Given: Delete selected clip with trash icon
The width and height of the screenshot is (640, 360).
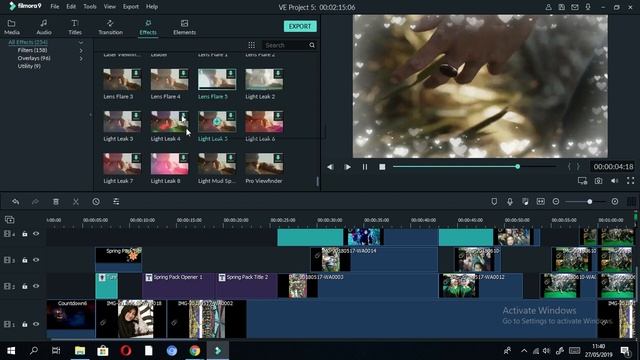Looking at the screenshot, I should [x=56, y=202].
